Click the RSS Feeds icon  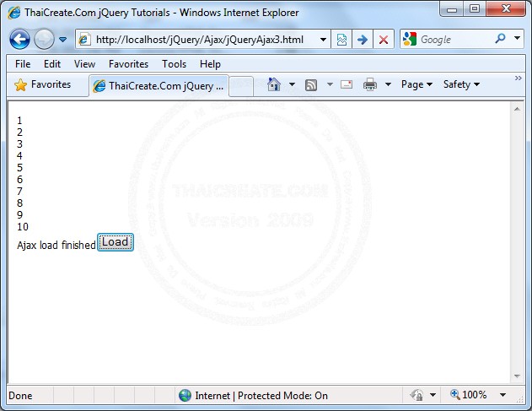[311, 85]
